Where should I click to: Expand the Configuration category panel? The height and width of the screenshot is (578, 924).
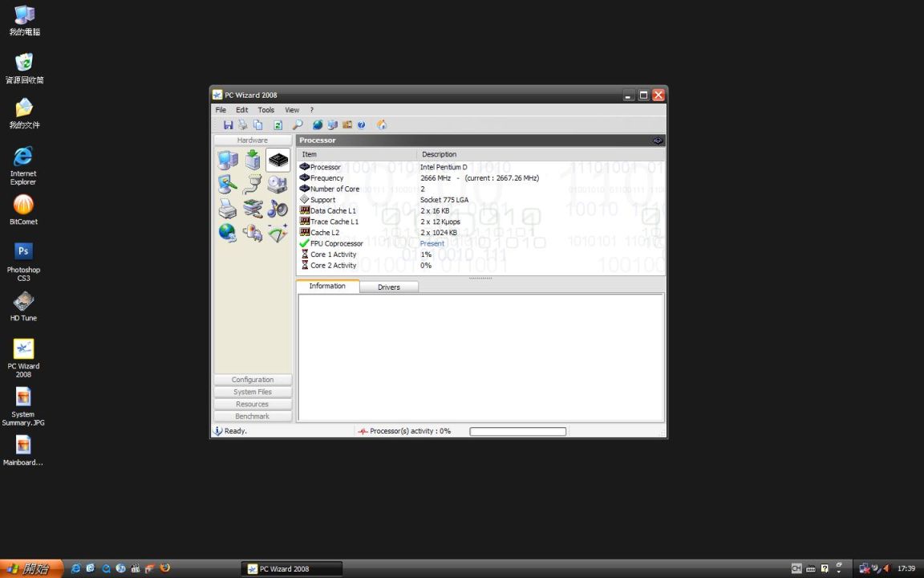253,380
